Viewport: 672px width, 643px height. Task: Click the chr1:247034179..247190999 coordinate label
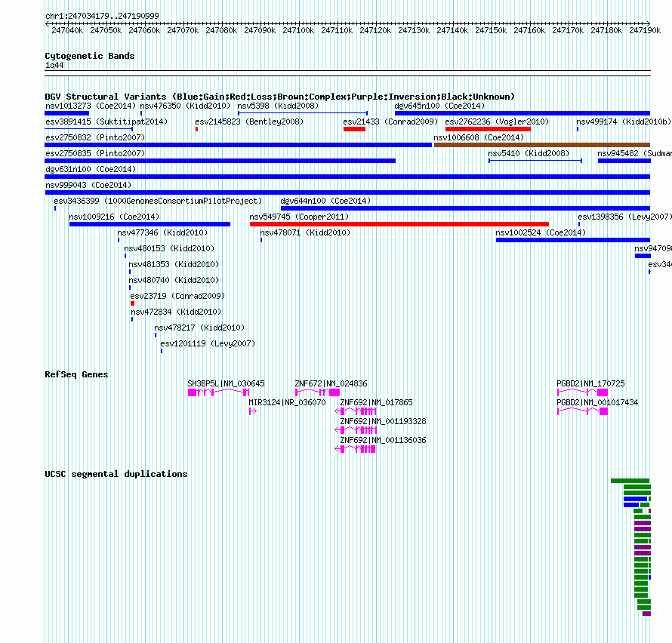coord(102,16)
